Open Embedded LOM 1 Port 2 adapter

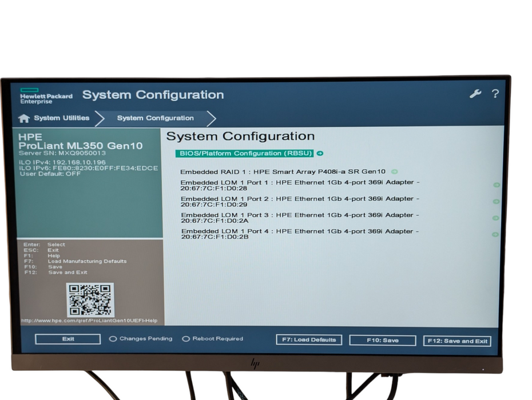(x=300, y=201)
